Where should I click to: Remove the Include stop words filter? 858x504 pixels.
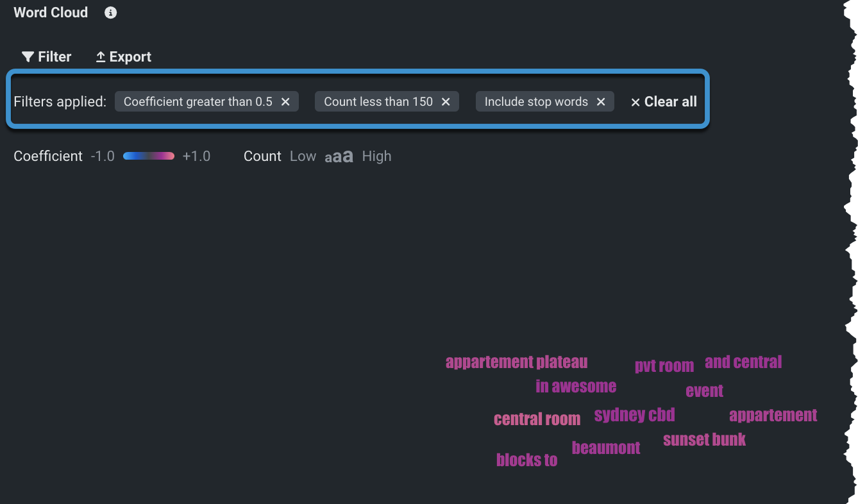coord(601,102)
